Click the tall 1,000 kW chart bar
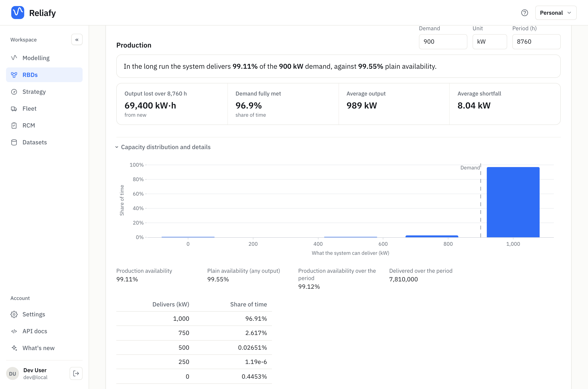 point(513,202)
